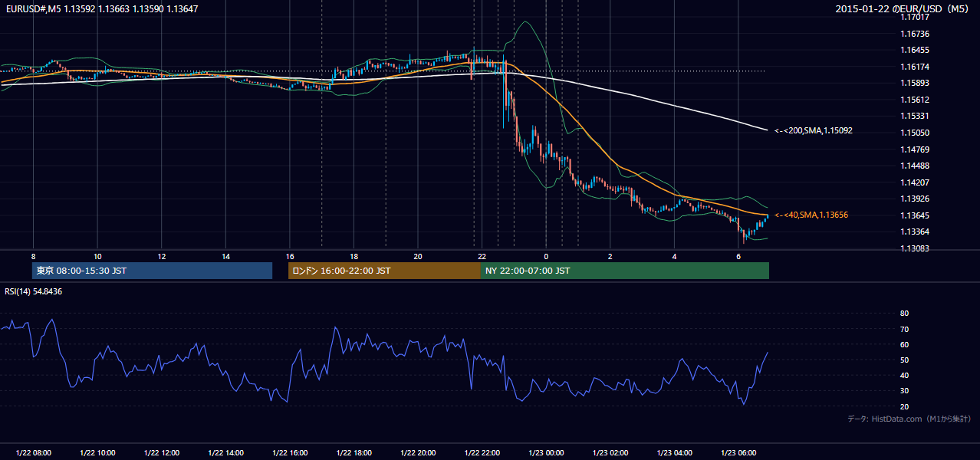Click the 1/22 18:00 time label

point(354,453)
